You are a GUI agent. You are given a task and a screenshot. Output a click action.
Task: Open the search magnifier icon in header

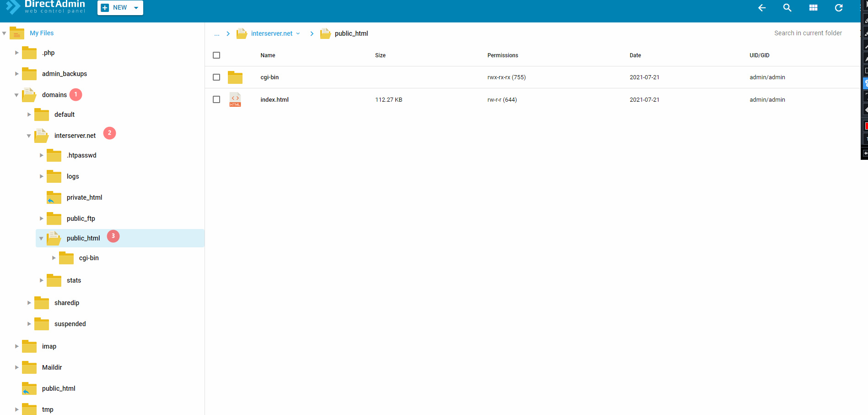click(x=787, y=8)
